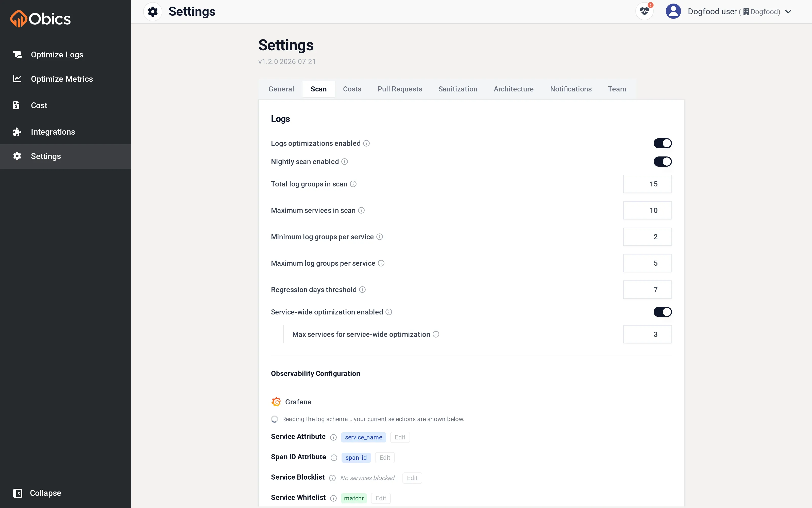Go to Optimize Logs page
This screenshot has height=508, width=812.
pyautogui.click(x=57, y=54)
